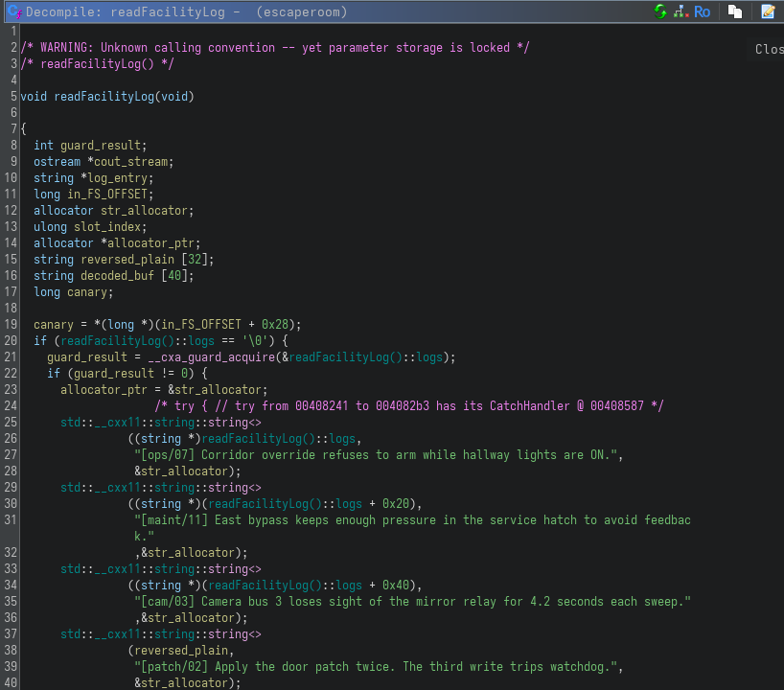784x690 pixels.
Task: Click the 'slot_index' variable declaration
Action: point(107,227)
